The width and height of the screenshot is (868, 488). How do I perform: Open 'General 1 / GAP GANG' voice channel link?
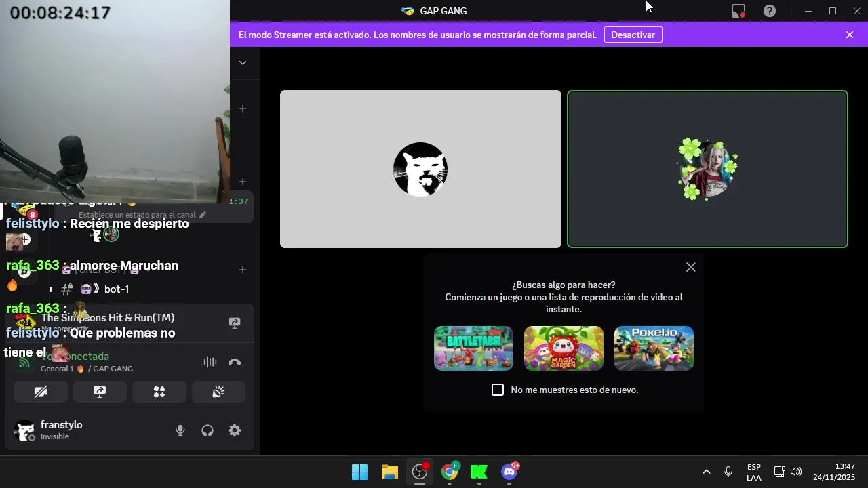point(87,369)
